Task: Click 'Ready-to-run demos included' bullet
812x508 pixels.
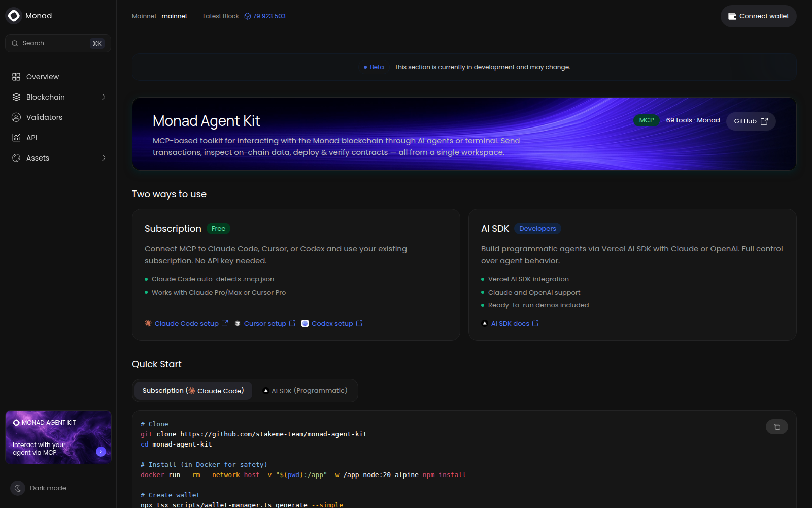Action: [538, 305]
